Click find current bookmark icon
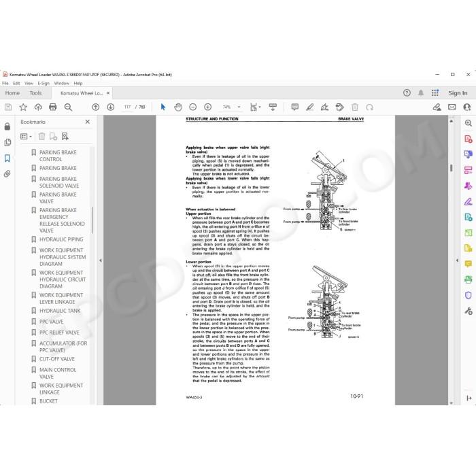Screen dimensions: 476x476 (65, 137)
